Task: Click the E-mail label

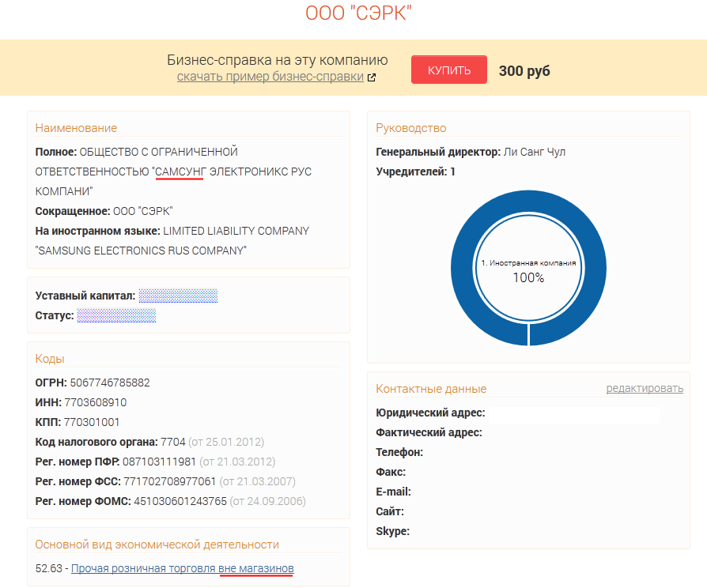Action: [393, 492]
